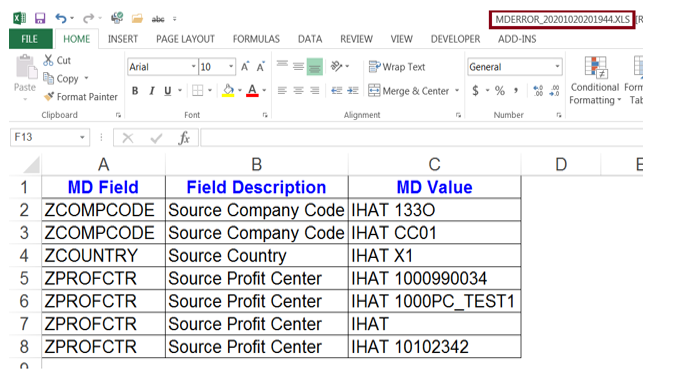
Task: Click the Select All corner triangle
Action: click(x=31, y=165)
